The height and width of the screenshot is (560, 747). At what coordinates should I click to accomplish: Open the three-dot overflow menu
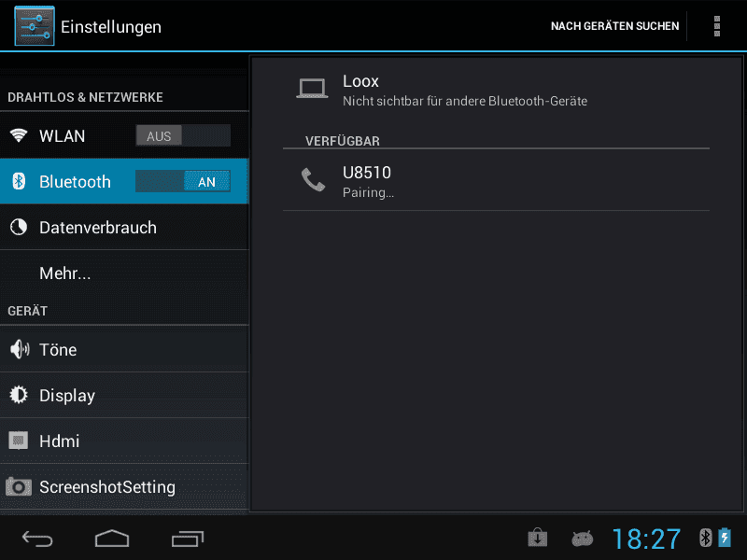click(x=716, y=26)
